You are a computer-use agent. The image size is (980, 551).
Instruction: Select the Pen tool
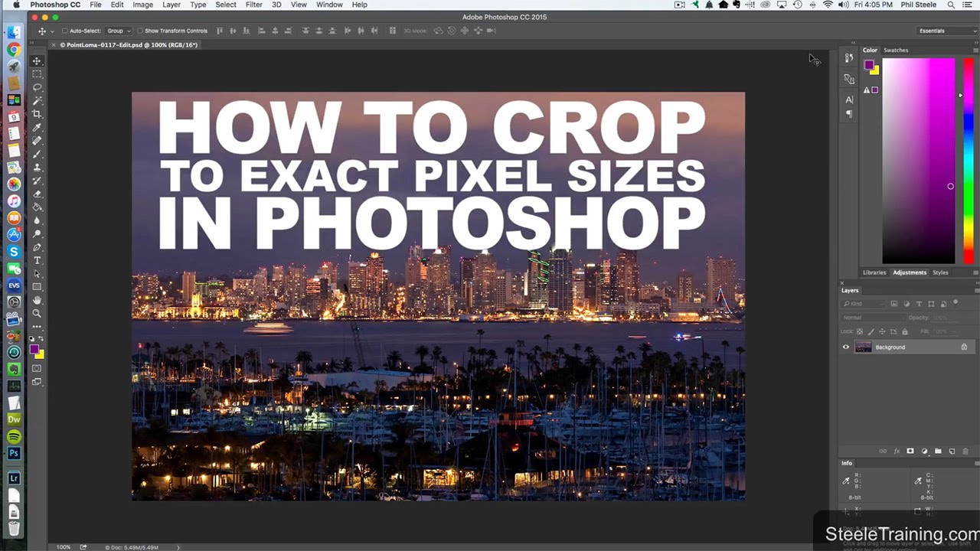[x=37, y=247]
